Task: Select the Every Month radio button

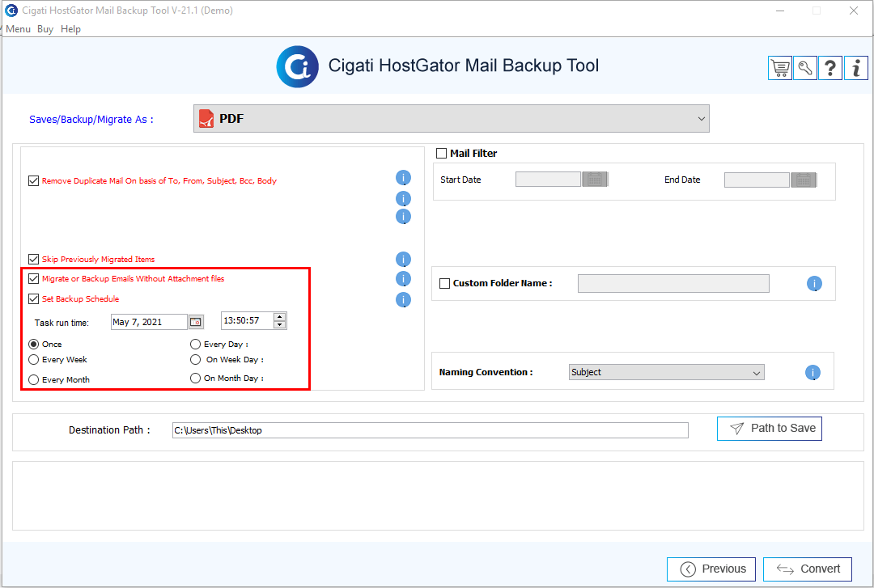Action: pyautogui.click(x=33, y=379)
